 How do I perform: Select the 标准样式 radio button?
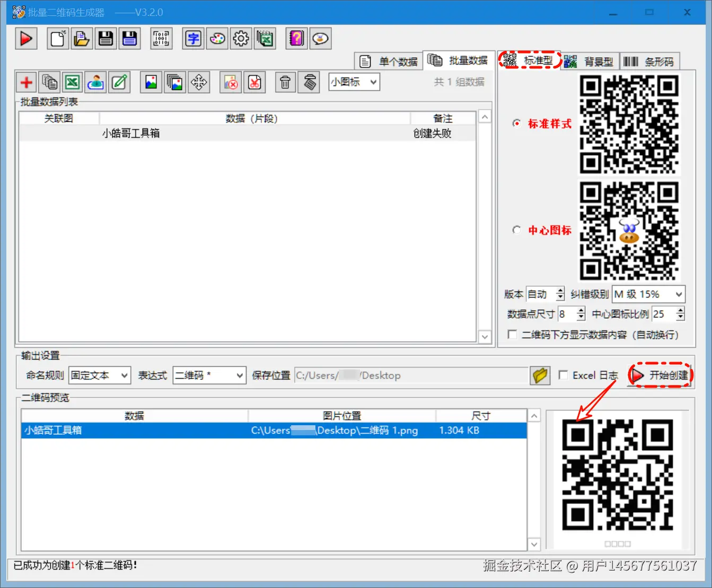(x=516, y=124)
